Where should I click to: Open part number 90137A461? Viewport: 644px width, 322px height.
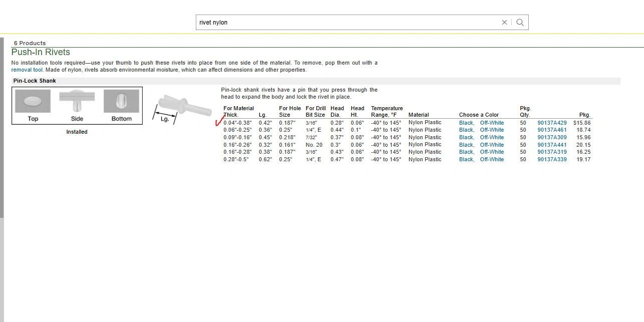point(552,130)
